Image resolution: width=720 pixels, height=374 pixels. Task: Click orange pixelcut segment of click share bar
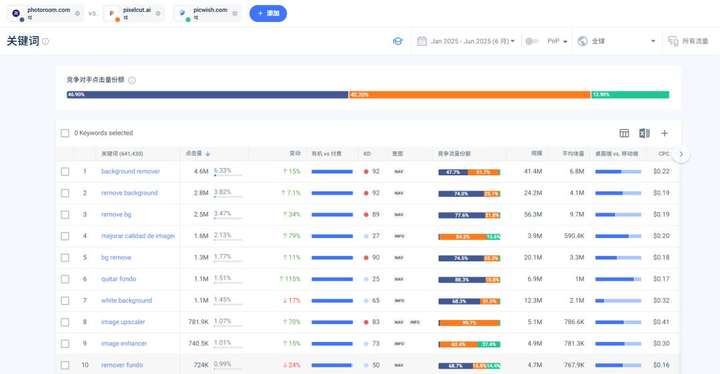470,95
